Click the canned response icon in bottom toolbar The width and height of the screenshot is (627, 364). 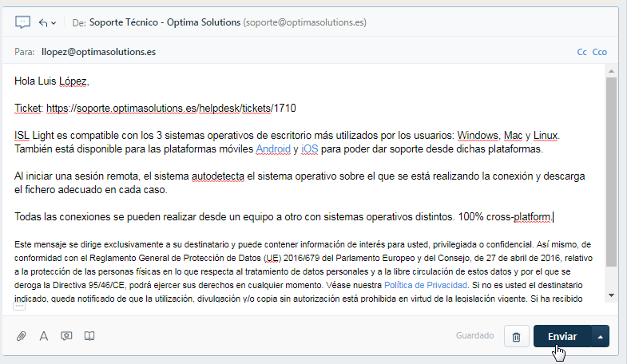click(x=67, y=336)
